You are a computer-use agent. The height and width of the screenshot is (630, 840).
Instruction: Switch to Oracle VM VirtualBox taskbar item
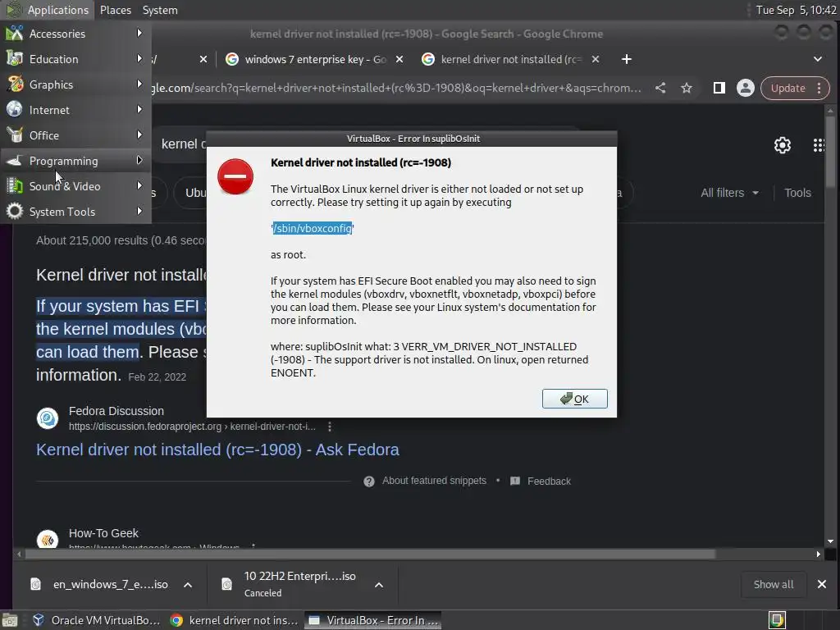coord(97,620)
